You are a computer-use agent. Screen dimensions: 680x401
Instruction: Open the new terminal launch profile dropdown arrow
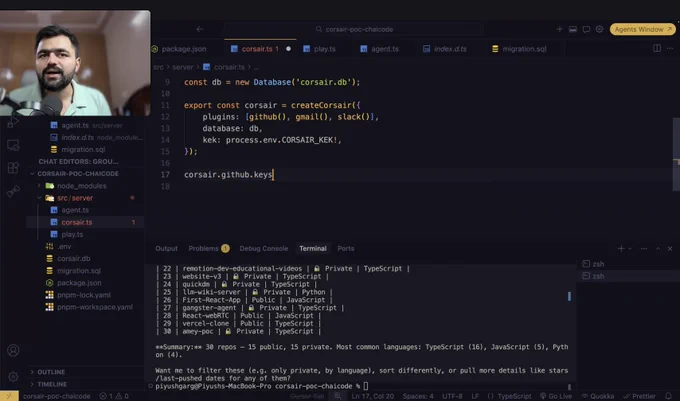tap(630, 248)
